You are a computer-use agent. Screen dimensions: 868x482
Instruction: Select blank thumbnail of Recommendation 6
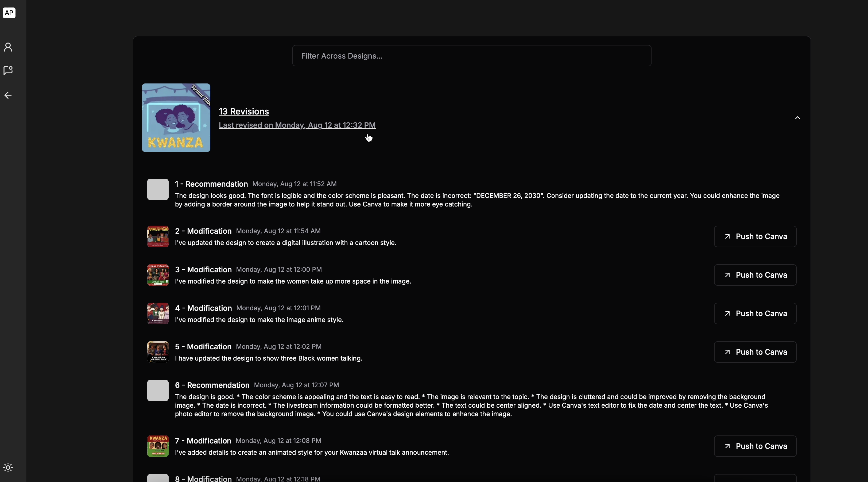(158, 390)
